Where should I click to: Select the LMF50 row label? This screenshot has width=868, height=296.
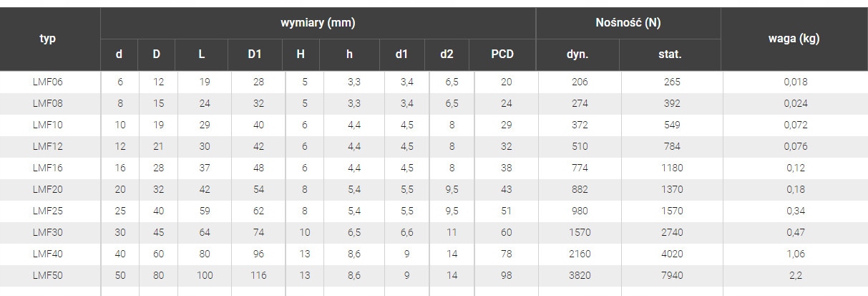tap(48, 275)
